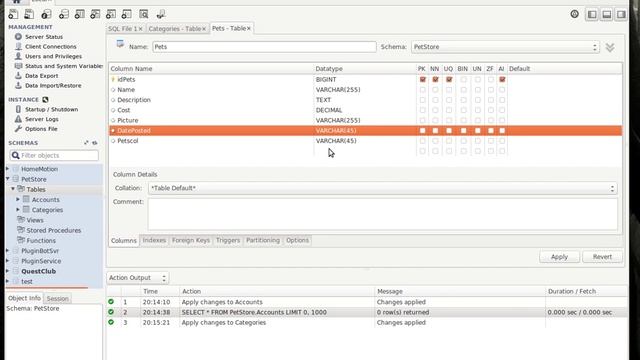Open the Partitioning tab

click(263, 240)
